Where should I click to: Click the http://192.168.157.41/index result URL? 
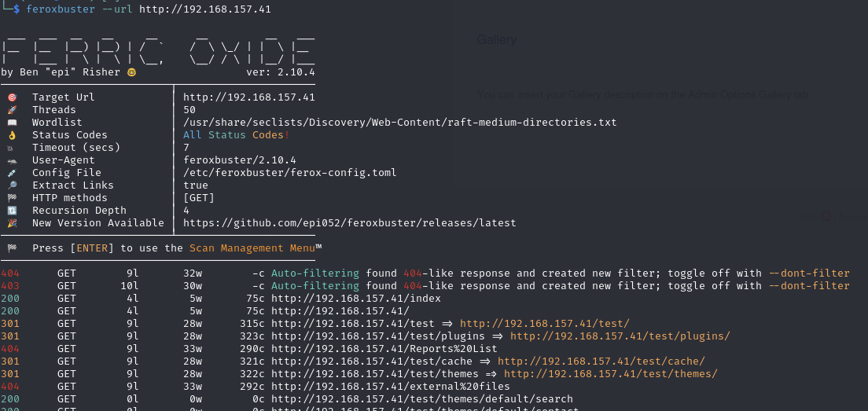355,299
